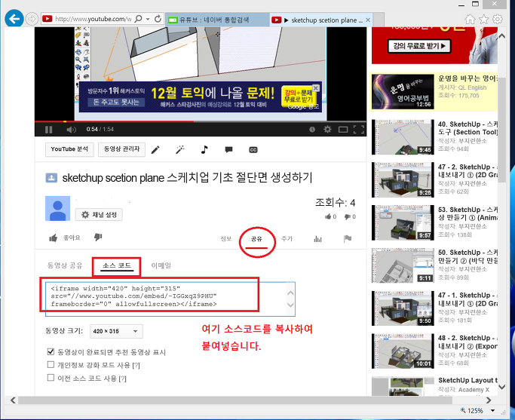Select the 이메일 sub-tab
The width and height of the screenshot is (515, 420).
click(161, 265)
